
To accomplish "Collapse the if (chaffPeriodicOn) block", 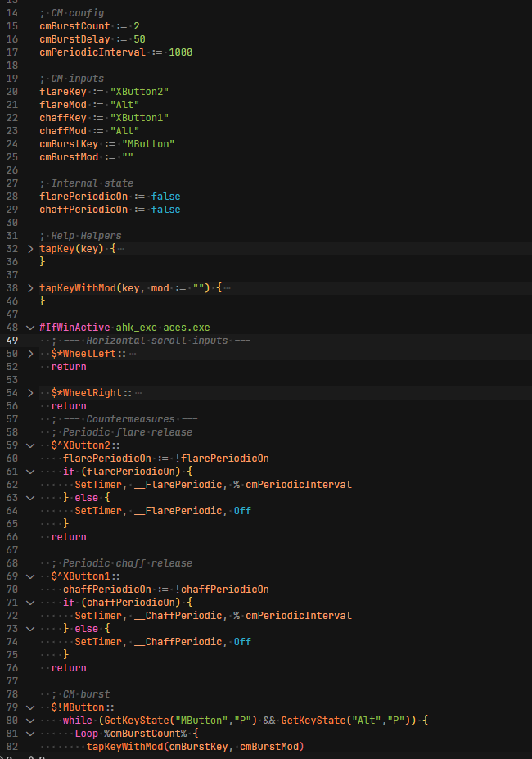I will click(30, 603).
